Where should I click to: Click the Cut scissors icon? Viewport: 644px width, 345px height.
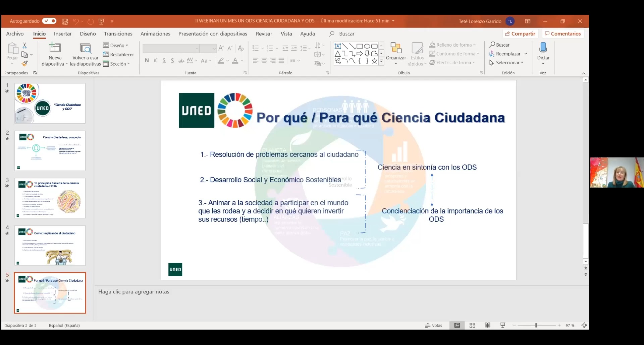point(24,45)
